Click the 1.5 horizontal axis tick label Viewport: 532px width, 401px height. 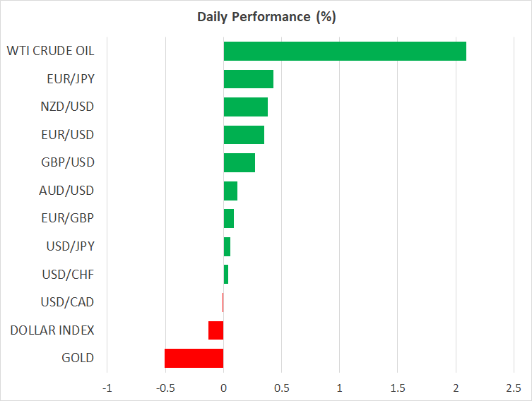click(397, 388)
